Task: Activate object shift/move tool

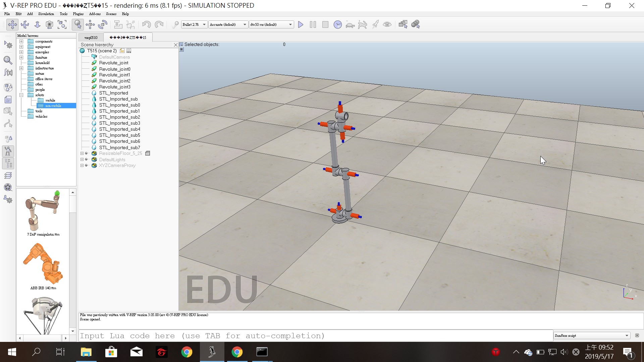Action: click(90, 24)
